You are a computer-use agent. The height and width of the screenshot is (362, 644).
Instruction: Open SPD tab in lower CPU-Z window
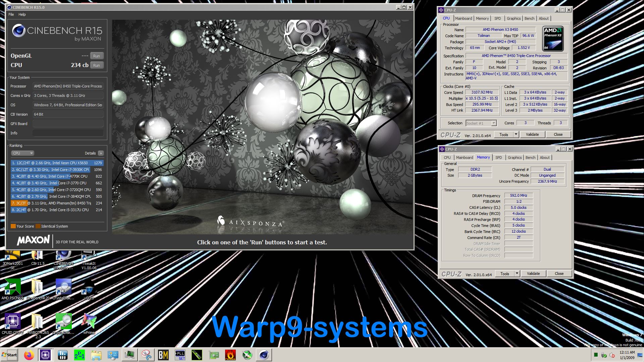pyautogui.click(x=499, y=158)
